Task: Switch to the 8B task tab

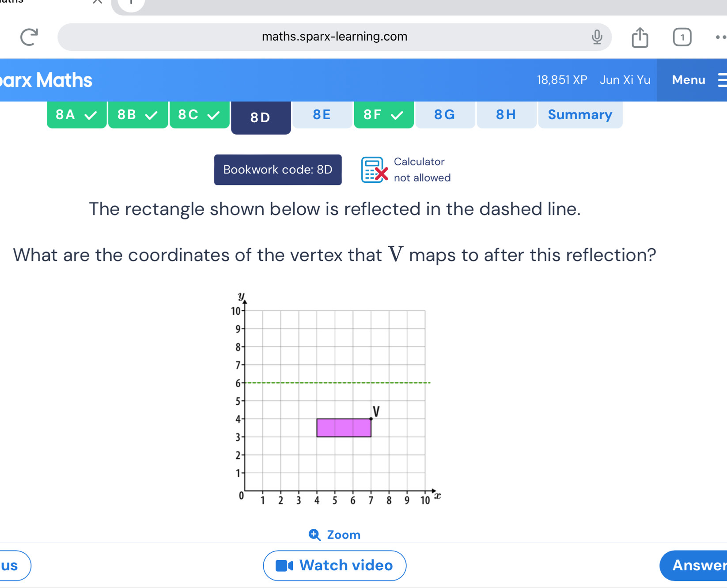Action: tap(138, 115)
